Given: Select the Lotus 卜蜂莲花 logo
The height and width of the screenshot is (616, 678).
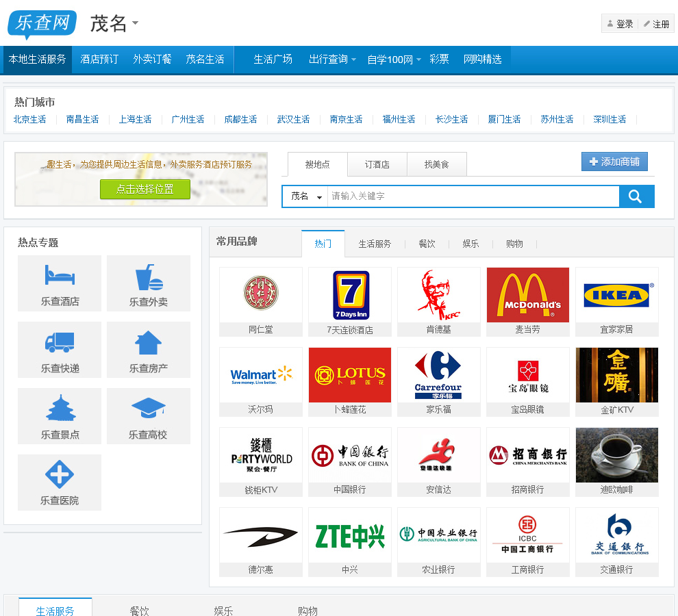Looking at the screenshot, I should 350,375.
